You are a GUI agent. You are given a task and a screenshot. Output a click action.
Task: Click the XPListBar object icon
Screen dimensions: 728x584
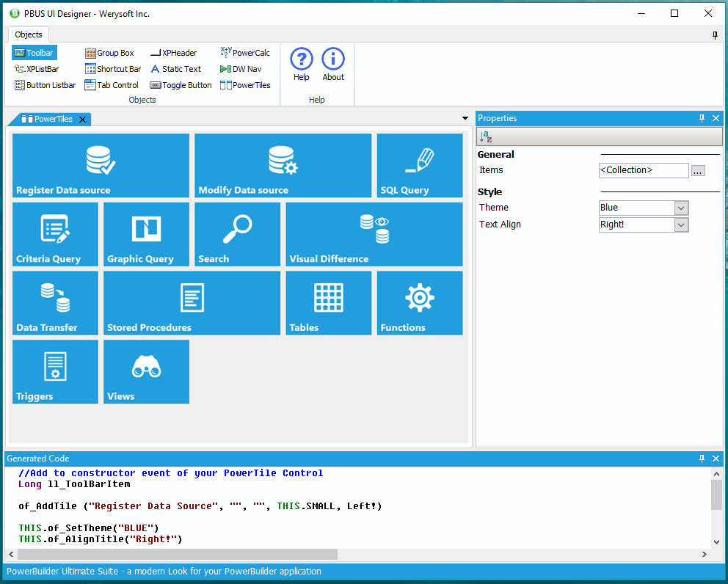pos(20,69)
